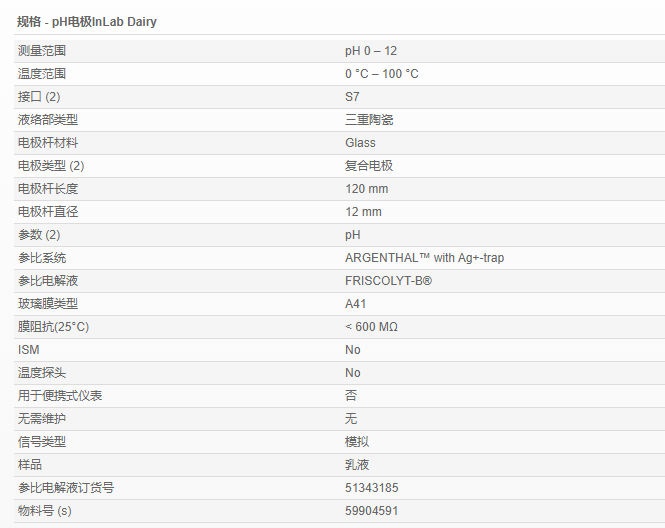Click the 三重陶瓷 junction type value
665x528 pixels.
point(369,120)
